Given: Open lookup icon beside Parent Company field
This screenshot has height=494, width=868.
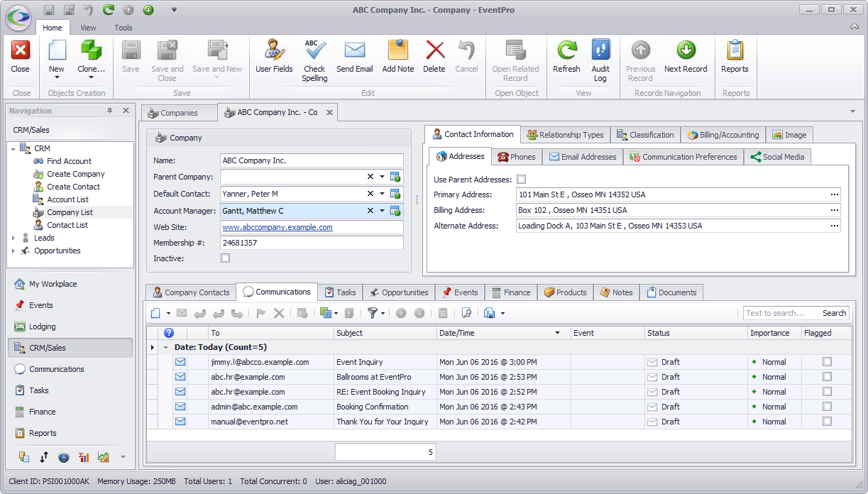Looking at the screenshot, I should click(x=395, y=177).
